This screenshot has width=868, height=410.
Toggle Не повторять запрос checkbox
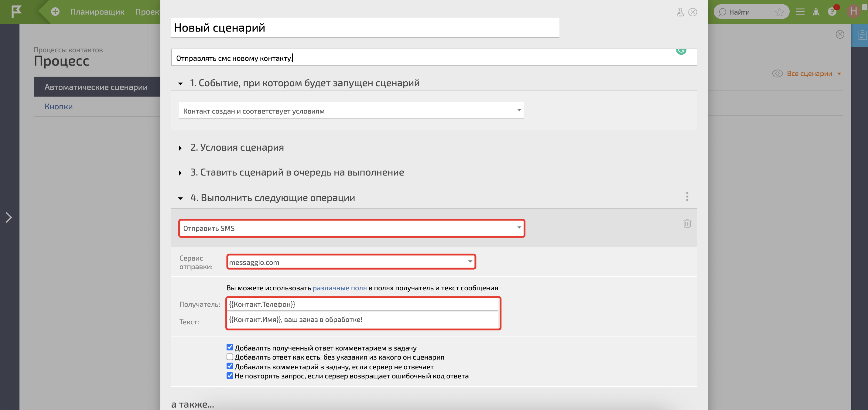(230, 375)
